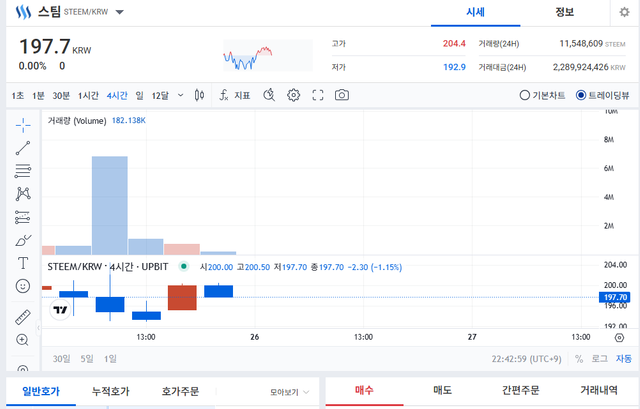Open the 누적호가 tab
This screenshot has width=640, height=409.
point(111,391)
